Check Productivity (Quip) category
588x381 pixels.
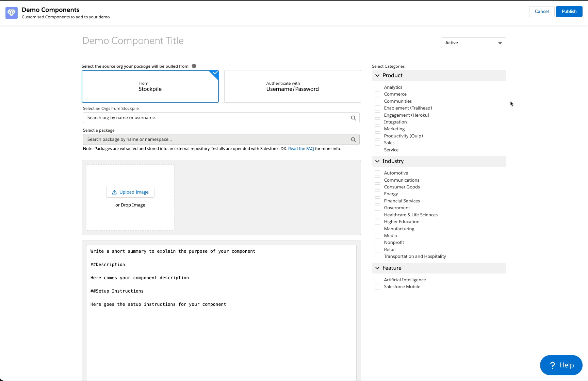coord(377,136)
